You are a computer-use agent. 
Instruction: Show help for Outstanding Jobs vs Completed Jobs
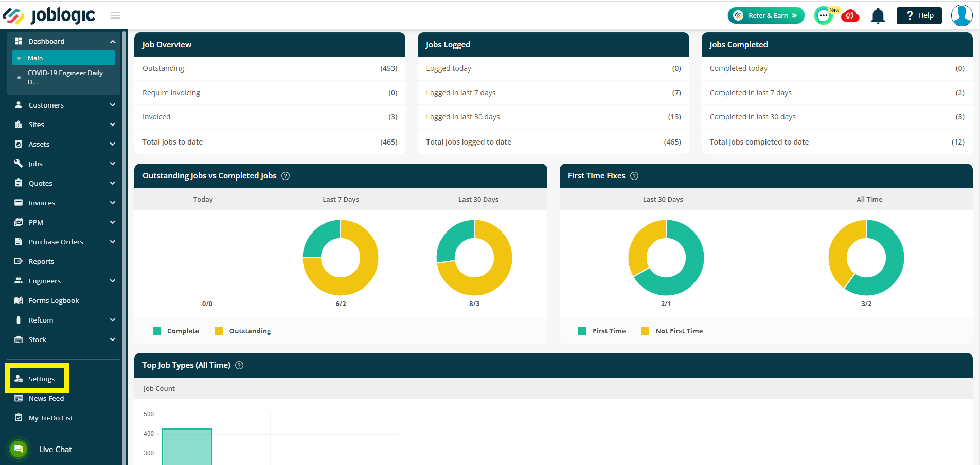286,176
